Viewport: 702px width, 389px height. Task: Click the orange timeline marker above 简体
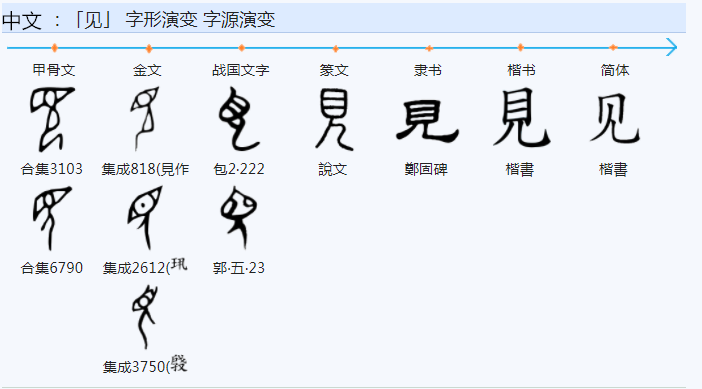613,47
